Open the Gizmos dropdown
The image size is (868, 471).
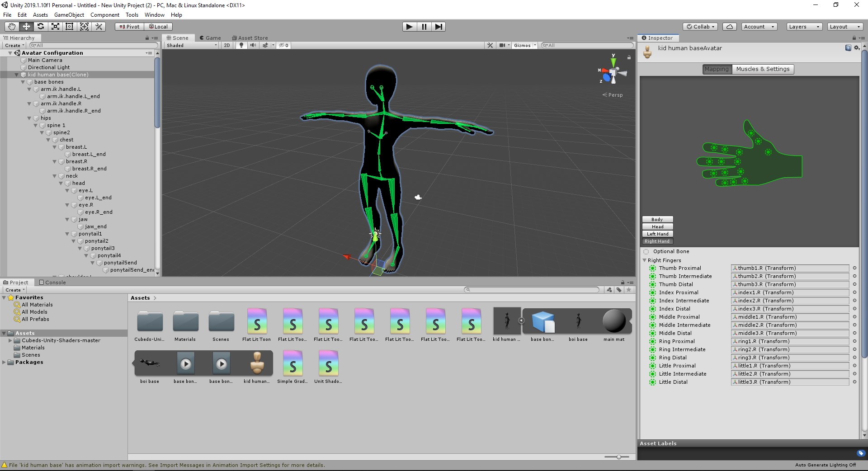(x=524, y=45)
